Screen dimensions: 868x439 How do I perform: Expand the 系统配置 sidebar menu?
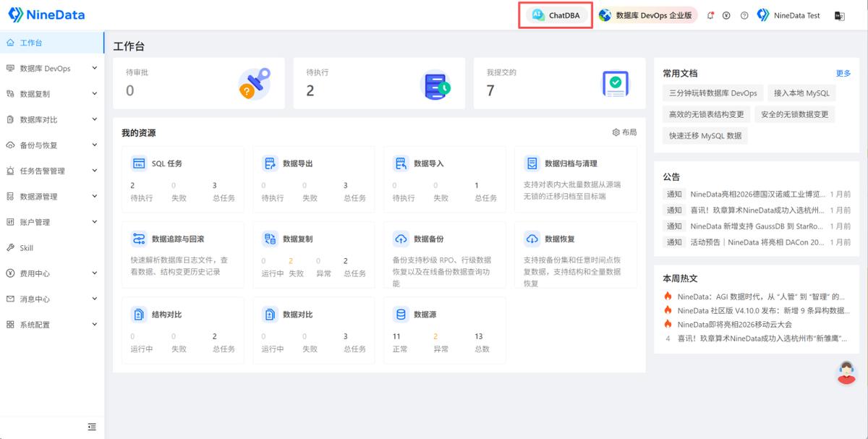[52, 325]
